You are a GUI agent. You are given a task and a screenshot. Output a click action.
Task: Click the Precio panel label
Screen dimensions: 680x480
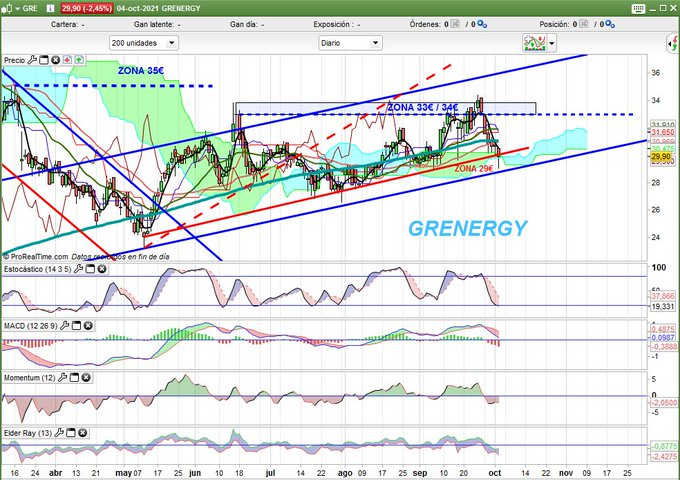(14, 60)
